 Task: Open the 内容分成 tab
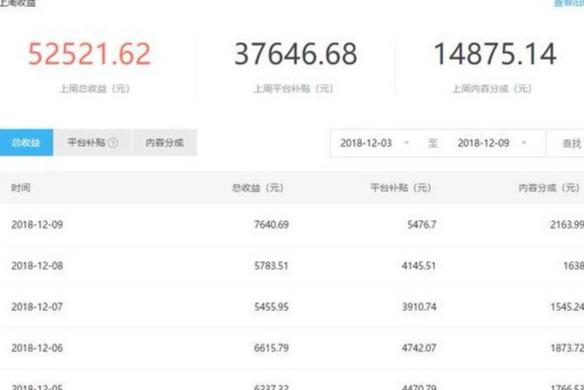[x=164, y=142]
